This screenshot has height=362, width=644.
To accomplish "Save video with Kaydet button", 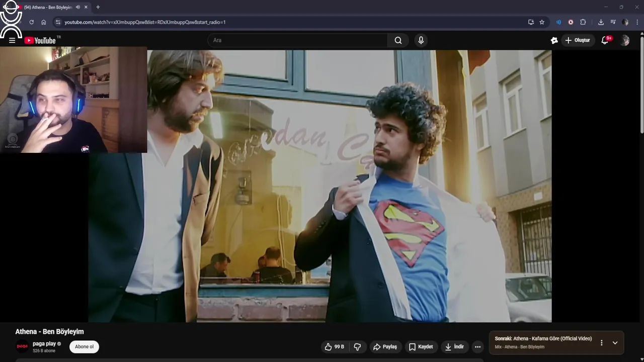I will [x=421, y=347].
